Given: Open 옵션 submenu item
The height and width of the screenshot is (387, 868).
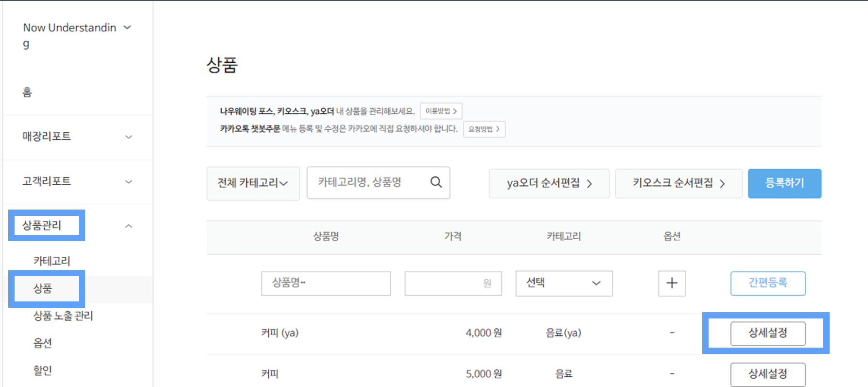Looking at the screenshot, I should click(x=43, y=343).
